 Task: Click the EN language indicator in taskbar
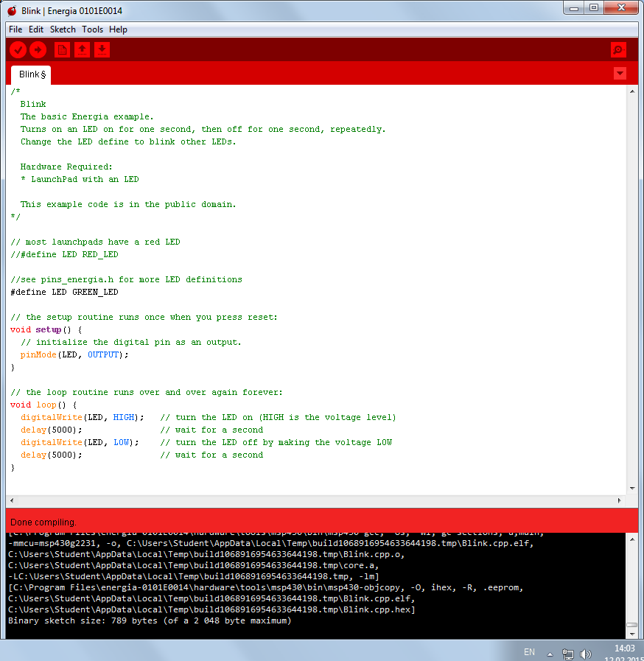[x=529, y=651]
